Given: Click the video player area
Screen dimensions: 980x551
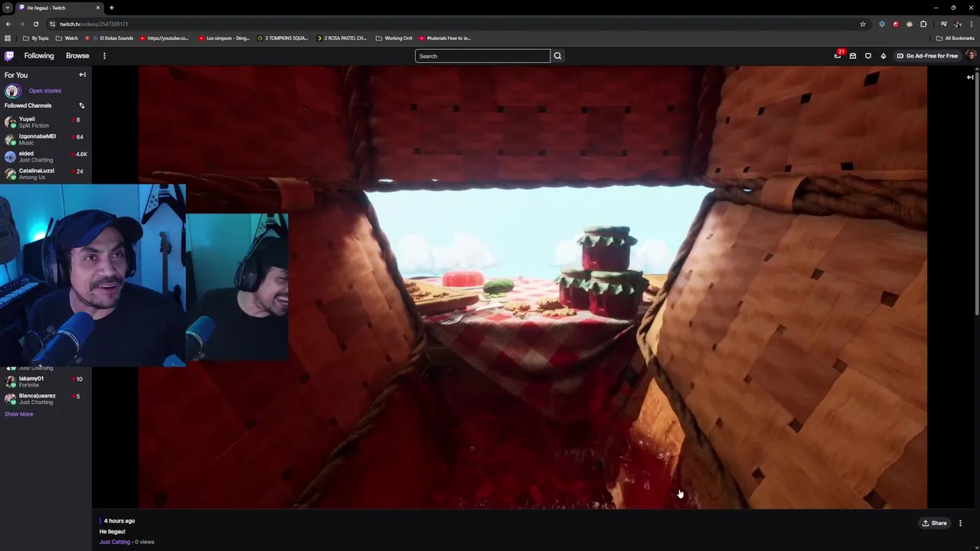Looking at the screenshot, I should [533, 287].
